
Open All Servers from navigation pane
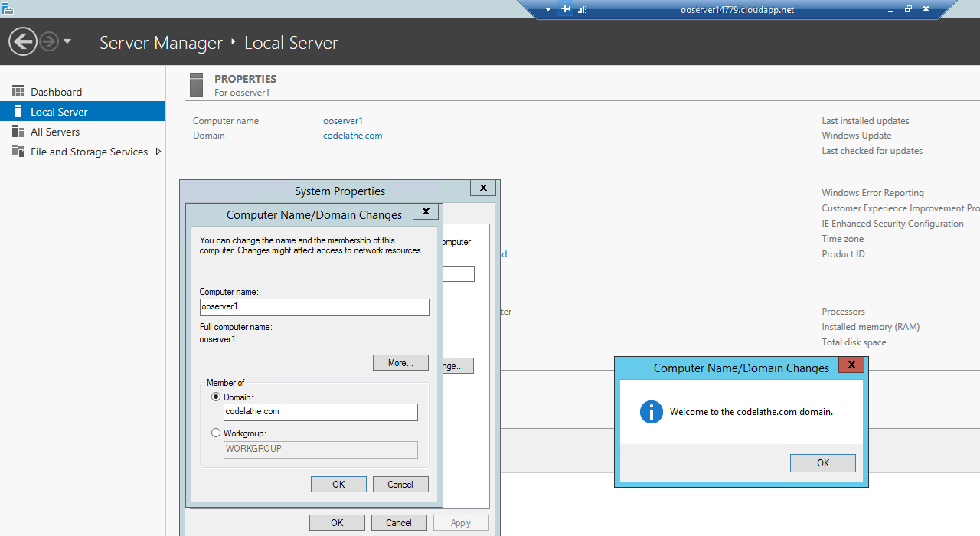pyautogui.click(x=55, y=132)
